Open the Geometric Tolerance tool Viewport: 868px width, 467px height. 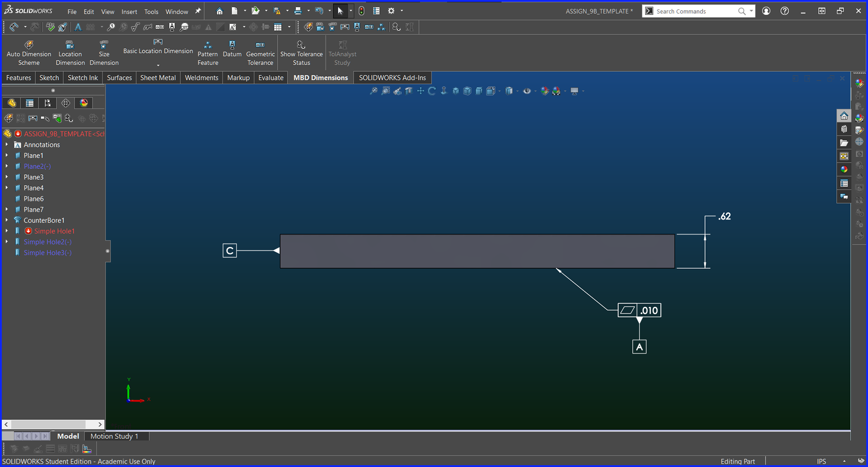(260, 53)
